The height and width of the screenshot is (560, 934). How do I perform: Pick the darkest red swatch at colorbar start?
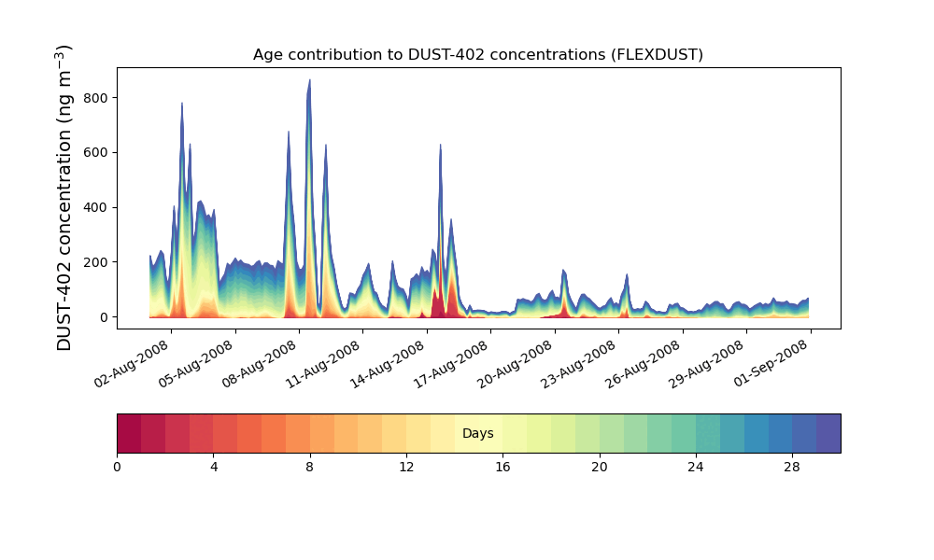click(129, 433)
